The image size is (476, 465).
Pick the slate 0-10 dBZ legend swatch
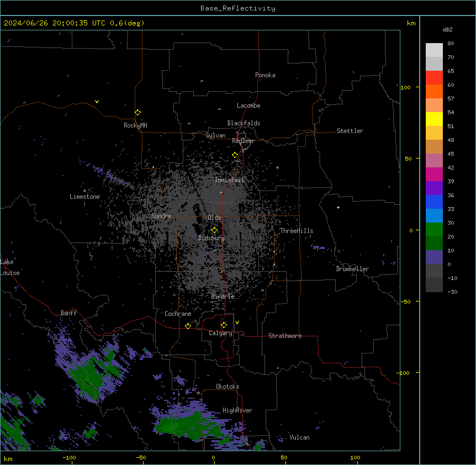tap(434, 257)
